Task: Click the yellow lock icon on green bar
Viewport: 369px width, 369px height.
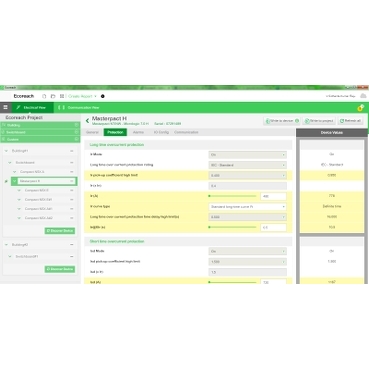Action: (360, 108)
